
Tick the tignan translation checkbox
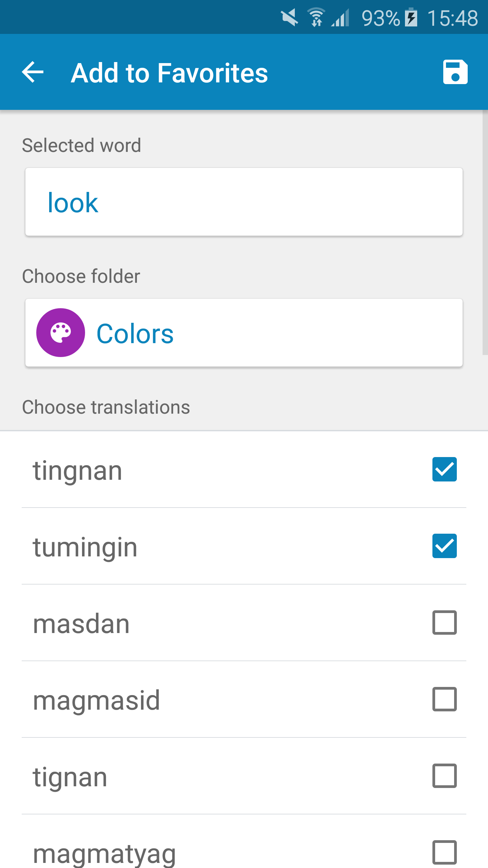445,776
